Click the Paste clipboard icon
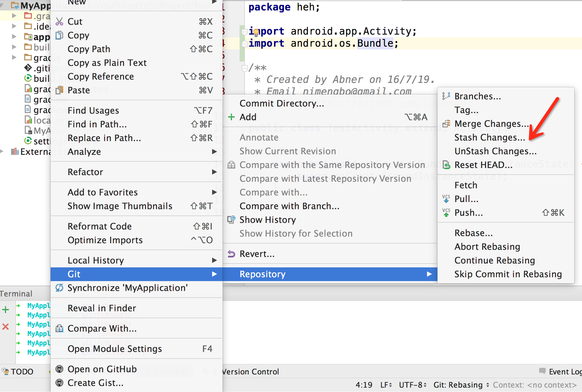 point(59,90)
